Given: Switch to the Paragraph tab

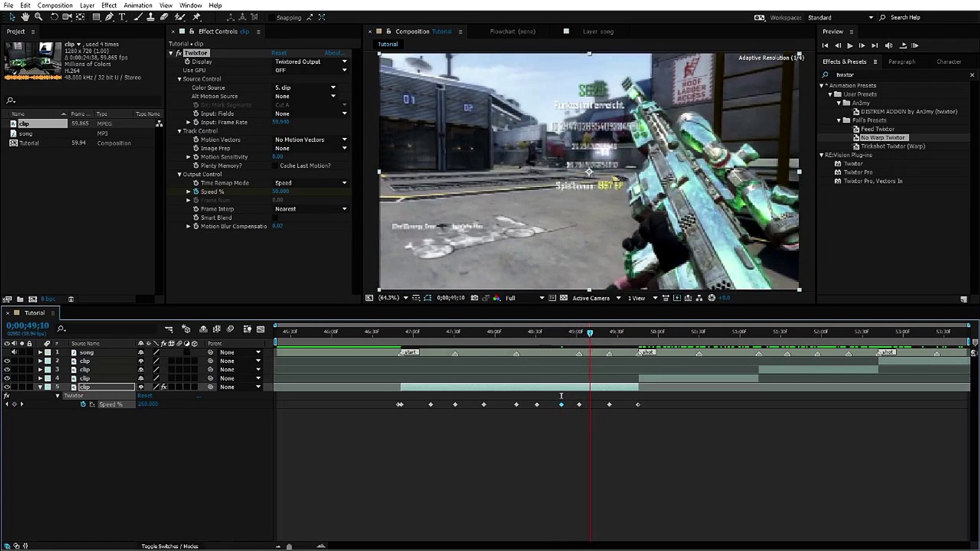Looking at the screenshot, I should click(901, 62).
